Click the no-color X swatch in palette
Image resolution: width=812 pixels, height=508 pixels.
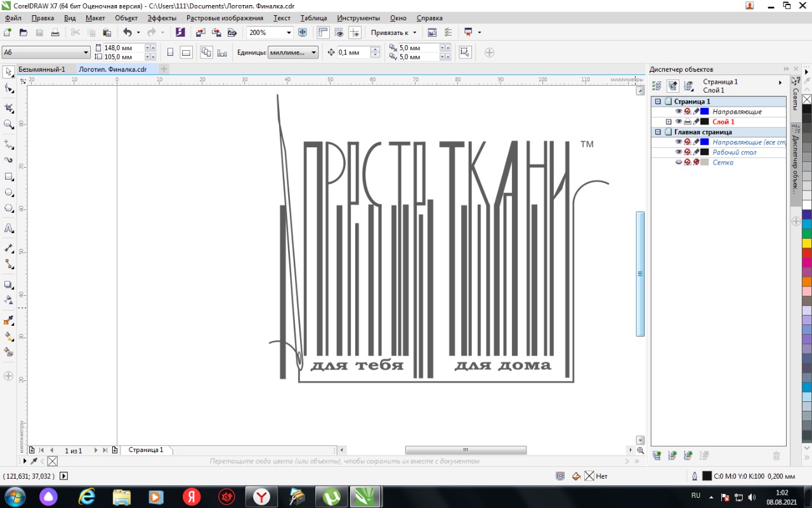(x=807, y=99)
